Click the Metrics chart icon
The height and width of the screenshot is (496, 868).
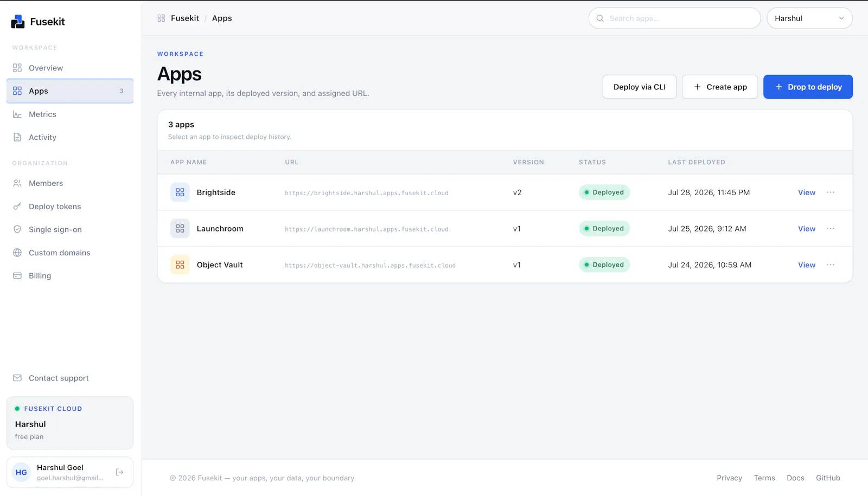pyautogui.click(x=17, y=114)
